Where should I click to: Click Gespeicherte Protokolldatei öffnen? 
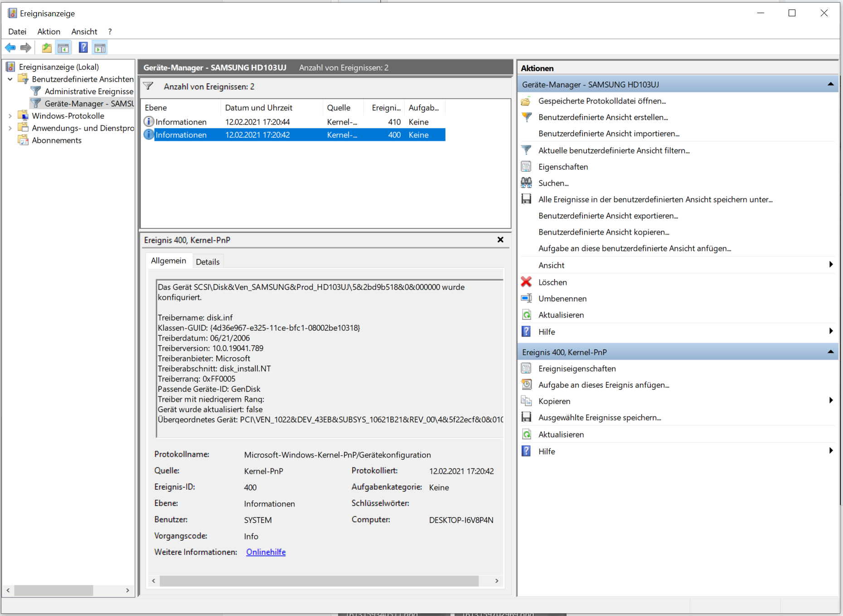coord(602,101)
